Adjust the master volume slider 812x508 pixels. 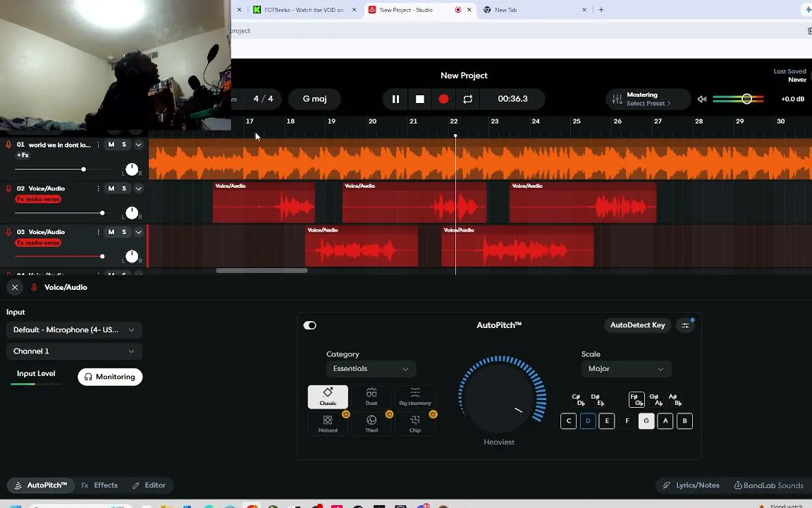point(738,99)
